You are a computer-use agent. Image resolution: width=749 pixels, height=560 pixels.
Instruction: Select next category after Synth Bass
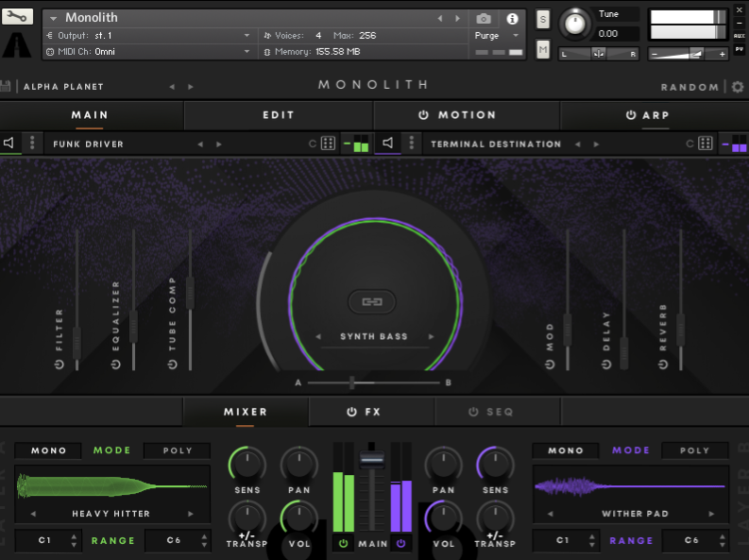coord(431,336)
